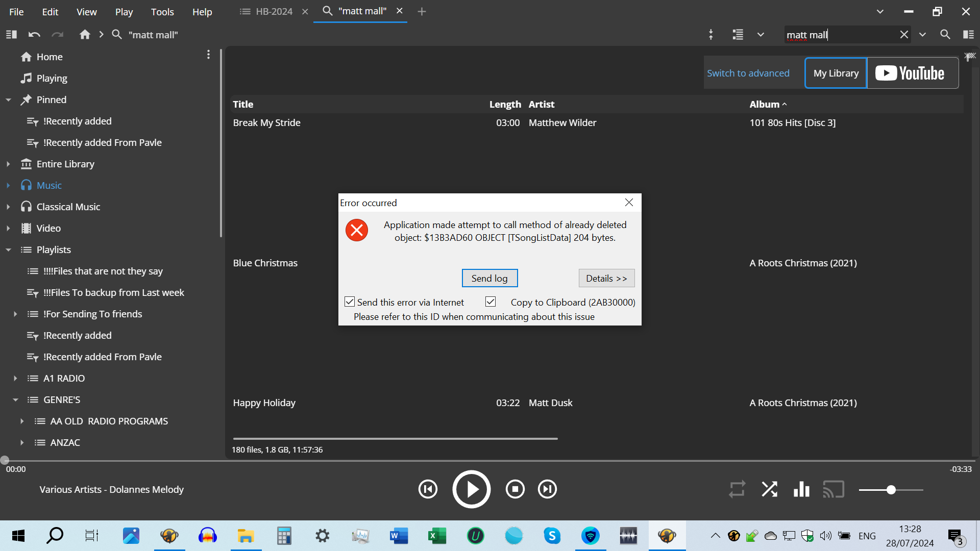Collapse the Playlists tree node
This screenshot has width=980, height=551.
(x=8, y=250)
